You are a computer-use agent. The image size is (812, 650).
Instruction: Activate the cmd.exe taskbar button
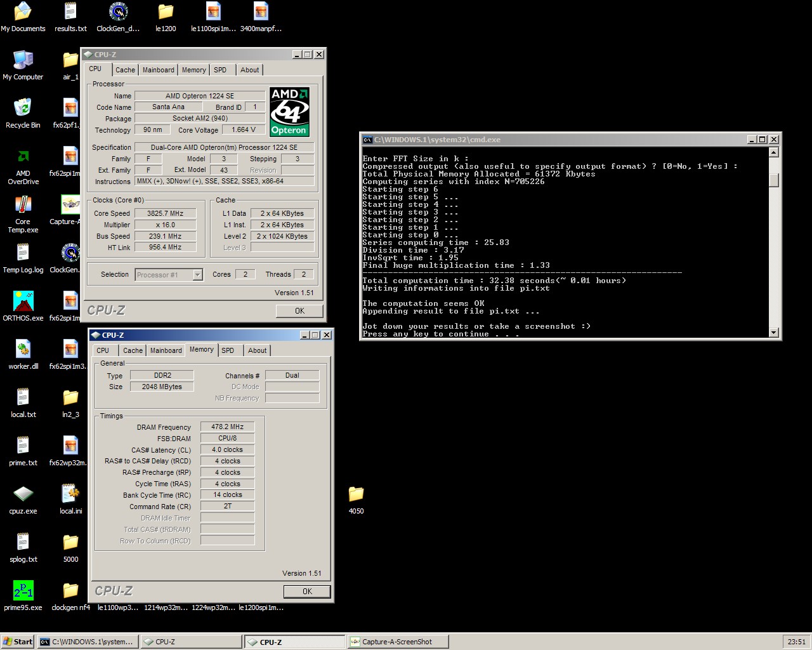pyautogui.click(x=88, y=642)
